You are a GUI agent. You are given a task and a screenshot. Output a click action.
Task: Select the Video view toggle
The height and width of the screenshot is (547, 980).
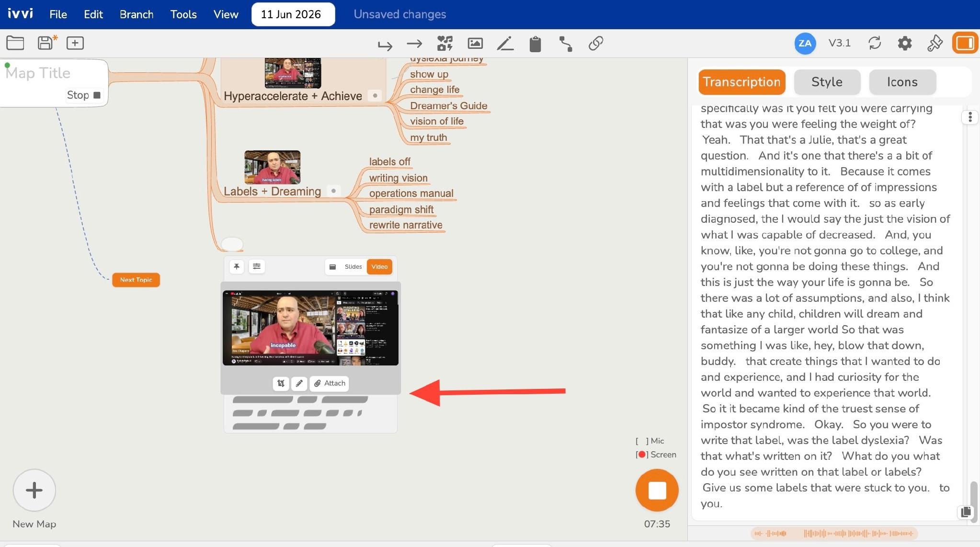(379, 267)
